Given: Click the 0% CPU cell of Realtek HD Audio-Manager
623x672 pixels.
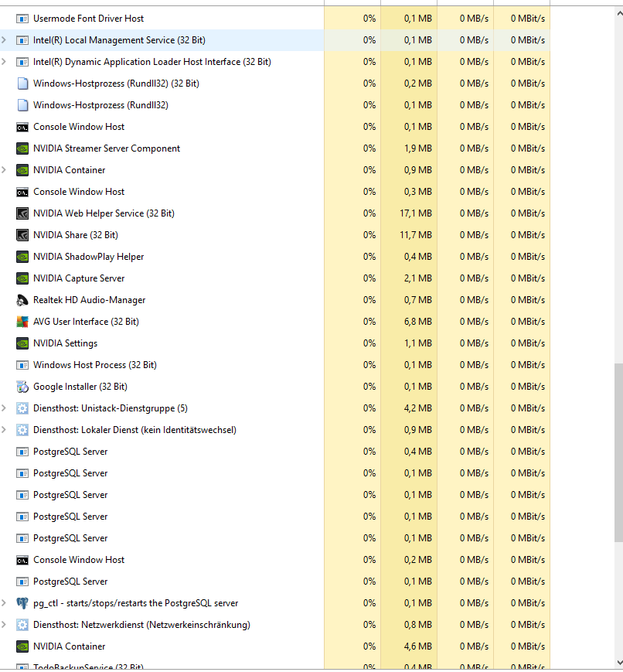Looking at the screenshot, I should (x=352, y=300).
